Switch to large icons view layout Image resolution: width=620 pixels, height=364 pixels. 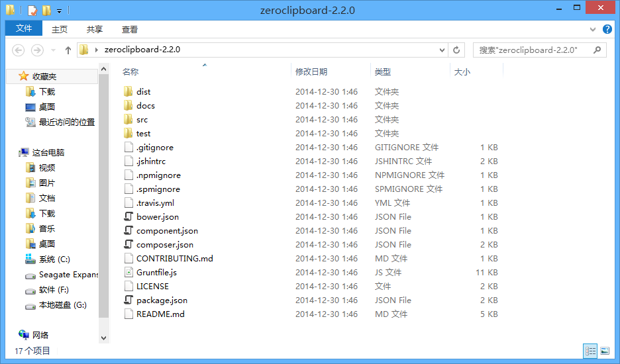click(605, 351)
